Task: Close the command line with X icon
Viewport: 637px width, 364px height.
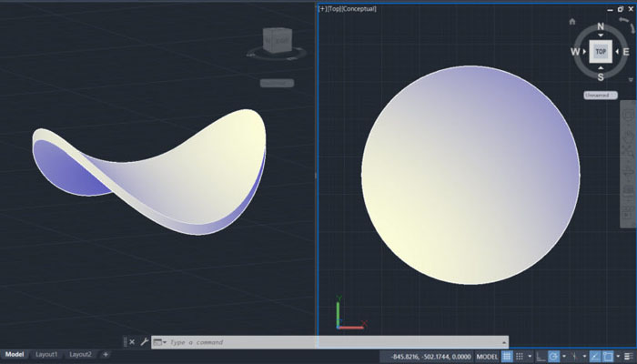Action: pyautogui.click(x=132, y=342)
